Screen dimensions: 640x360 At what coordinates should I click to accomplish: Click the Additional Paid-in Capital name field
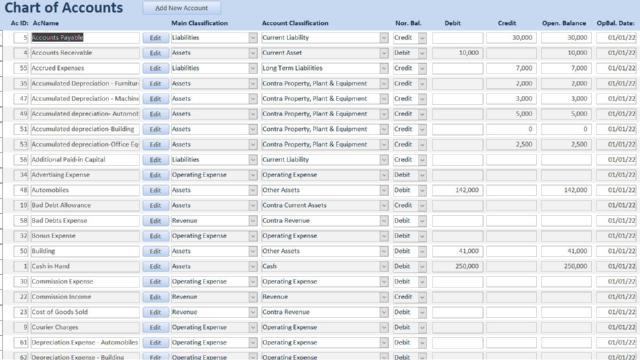click(85, 160)
